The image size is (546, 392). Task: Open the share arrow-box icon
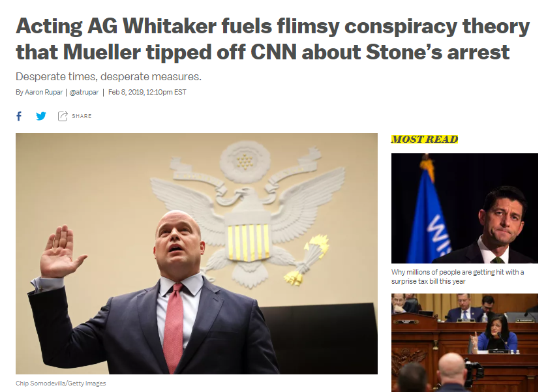(x=63, y=116)
